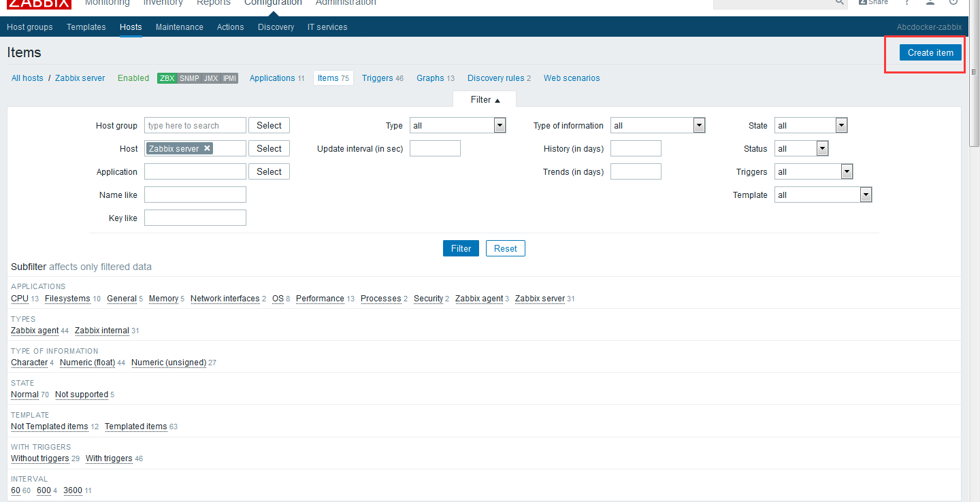Open the Status dropdown
980x502 pixels.
click(801, 148)
